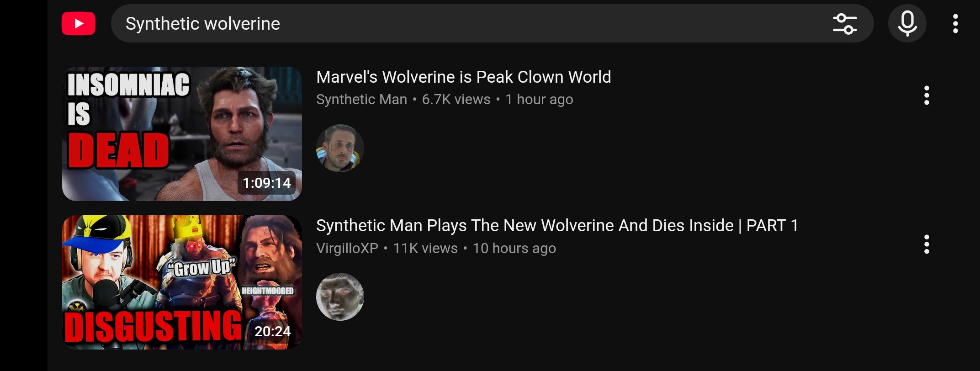Tap the 1:09:14 duration badge
This screenshot has height=371, width=980.
point(267,183)
